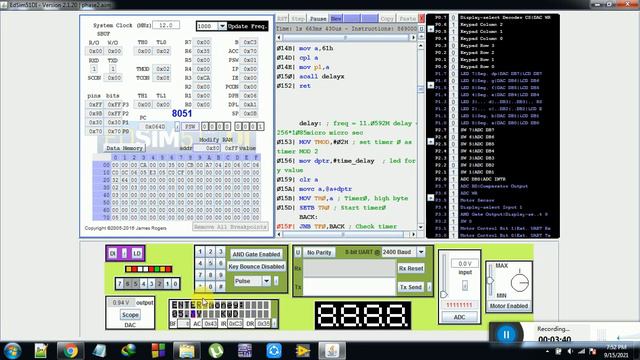The height and width of the screenshot is (360, 640).
Task: Adjust the motor speed MAX/MIN slider
Action: click(x=490, y=281)
